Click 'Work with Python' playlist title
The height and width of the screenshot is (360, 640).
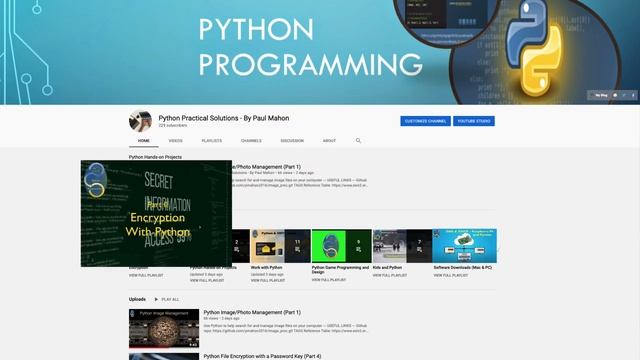266,267
